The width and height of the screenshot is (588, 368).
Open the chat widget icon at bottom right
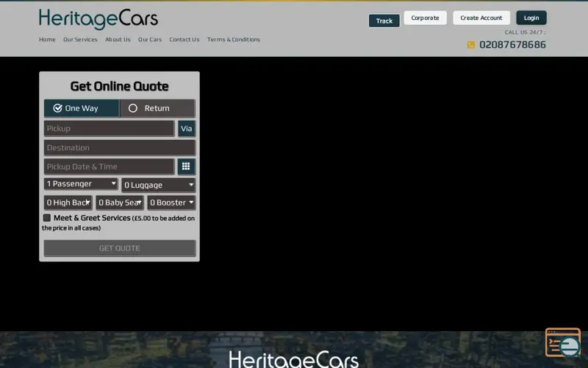563,342
